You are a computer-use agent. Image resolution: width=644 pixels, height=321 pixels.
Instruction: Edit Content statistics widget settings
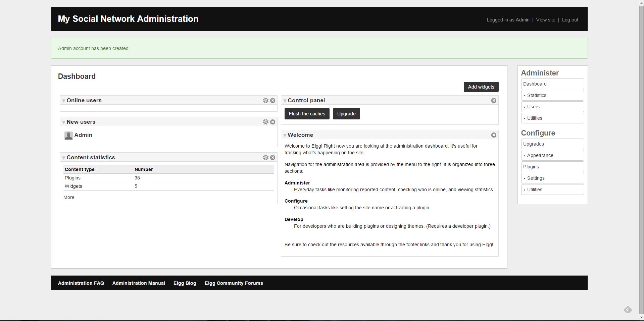pyautogui.click(x=265, y=157)
